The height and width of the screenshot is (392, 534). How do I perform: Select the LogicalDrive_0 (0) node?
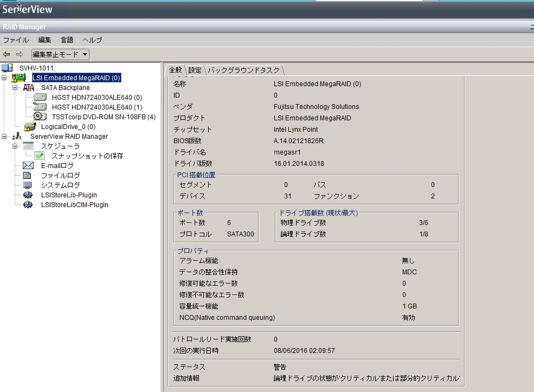coord(68,127)
